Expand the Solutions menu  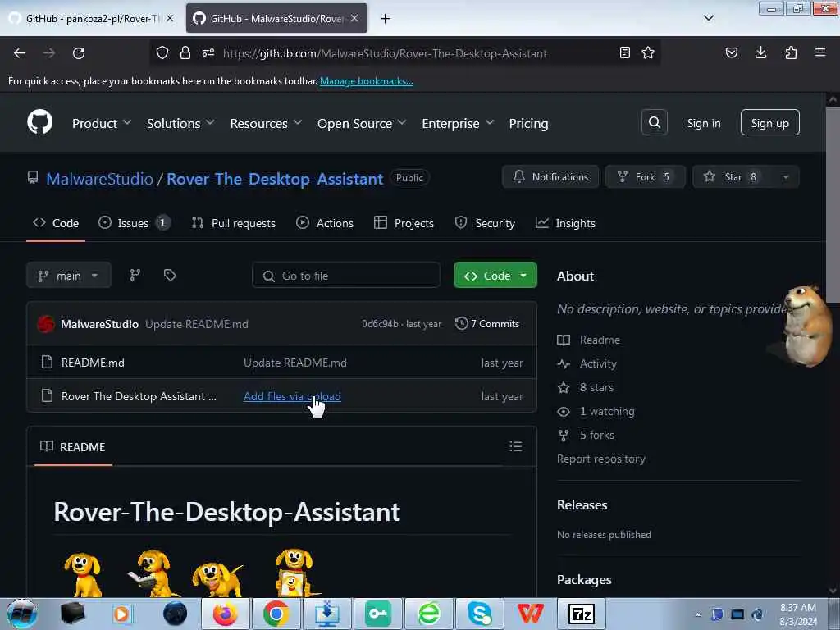tap(180, 123)
